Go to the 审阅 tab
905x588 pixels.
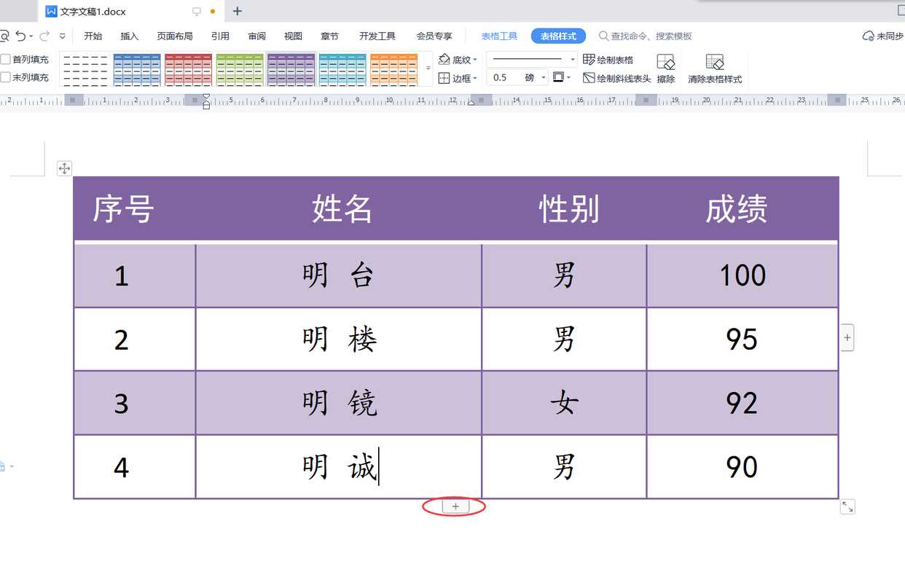[256, 36]
